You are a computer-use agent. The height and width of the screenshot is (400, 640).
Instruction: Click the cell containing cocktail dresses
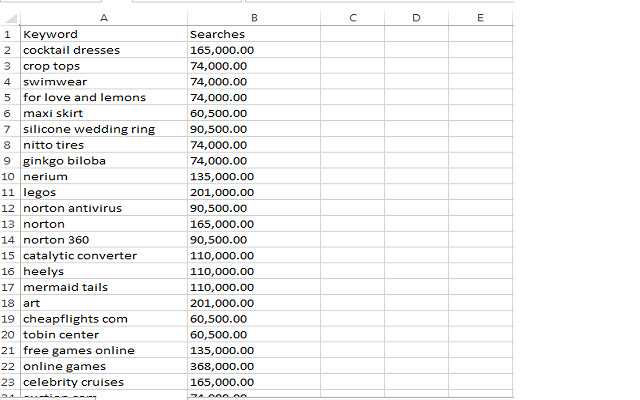point(104,50)
